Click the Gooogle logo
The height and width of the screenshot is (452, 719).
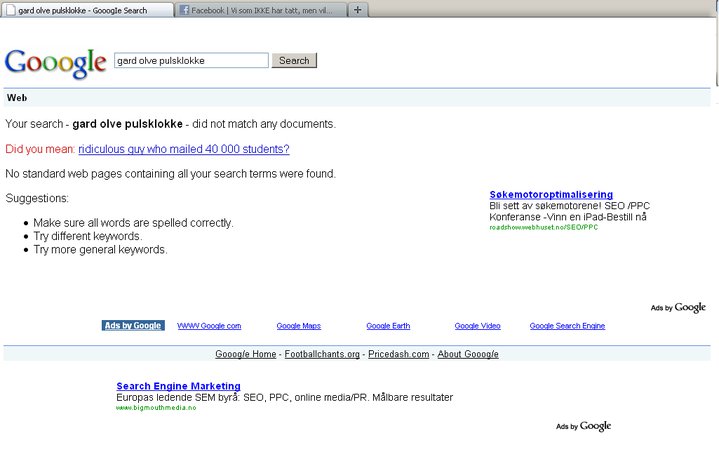coord(55,63)
